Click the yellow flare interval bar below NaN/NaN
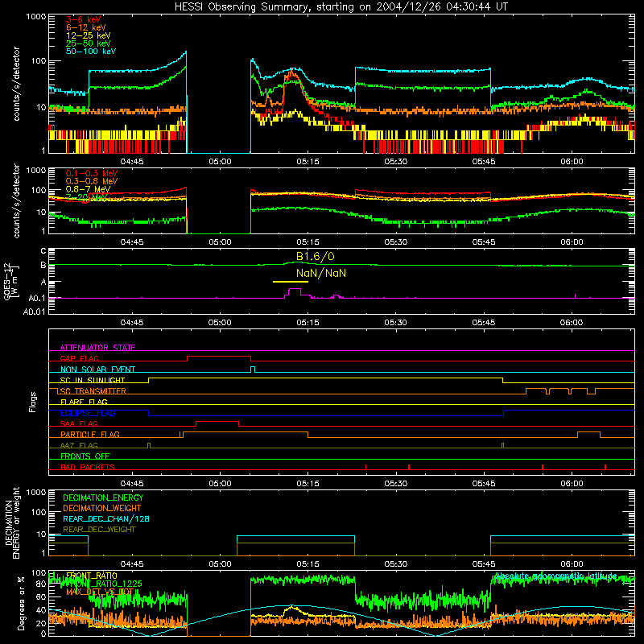Image resolution: width=644 pixels, height=644 pixels. pos(291,282)
